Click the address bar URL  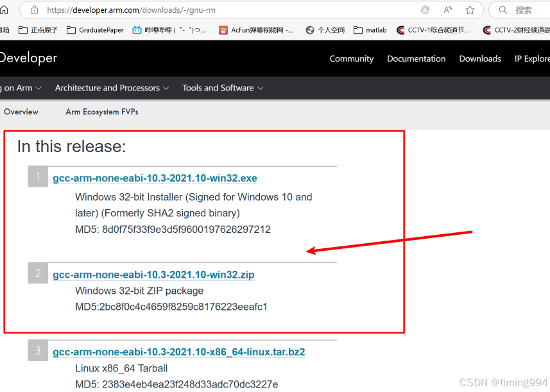[131, 10]
